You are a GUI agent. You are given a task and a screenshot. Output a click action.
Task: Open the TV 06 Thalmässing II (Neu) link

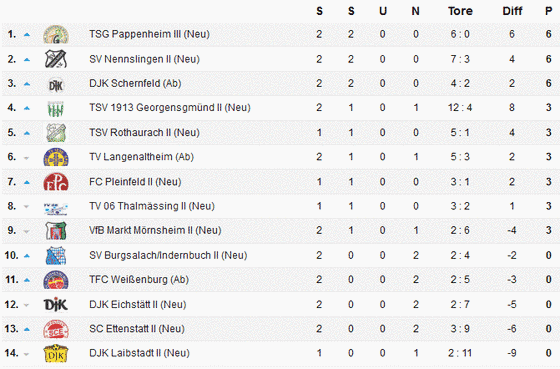point(152,206)
